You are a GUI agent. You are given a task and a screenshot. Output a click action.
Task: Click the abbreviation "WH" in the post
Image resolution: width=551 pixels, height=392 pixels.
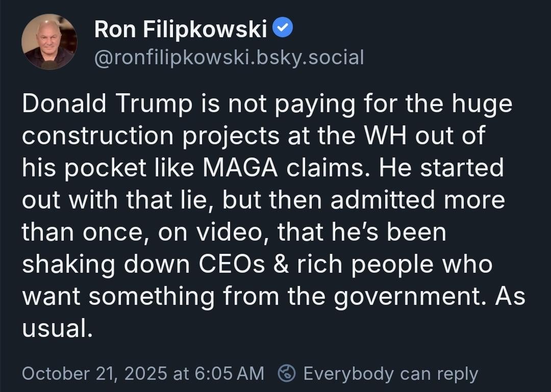(x=394, y=136)
